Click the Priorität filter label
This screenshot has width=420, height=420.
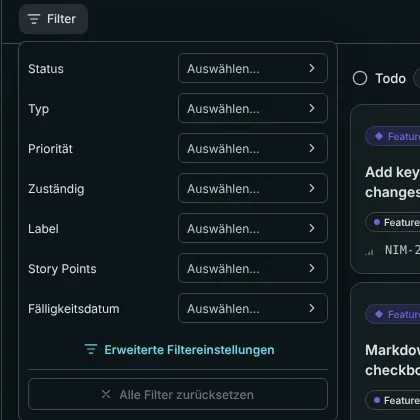coord(50,149)
